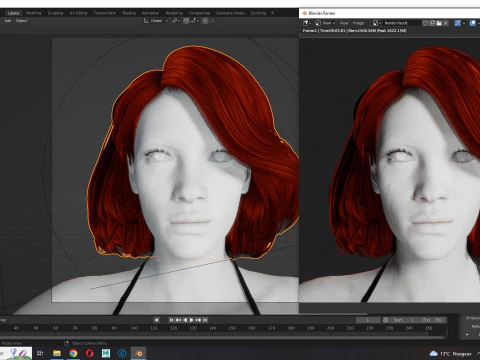Open the blue C app icon on taskbar
This screenshot has height=360, width=480.
(122, 353)
